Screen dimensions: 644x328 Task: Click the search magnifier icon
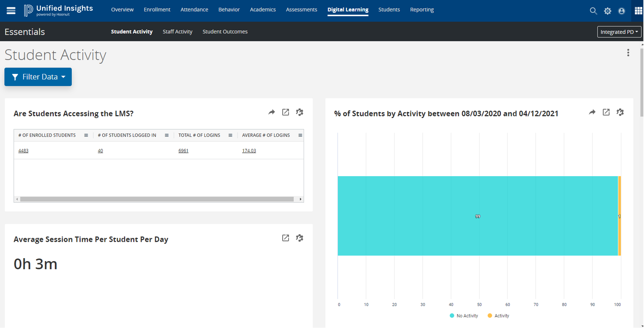[593, 11]
